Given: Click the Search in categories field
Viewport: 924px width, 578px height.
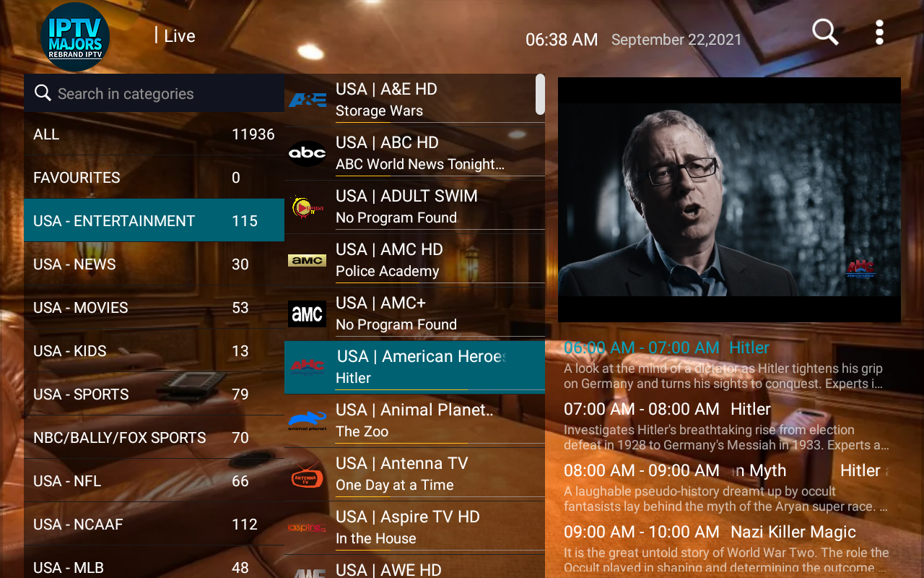Looking at the screenshot, I should tap(154, 93).
